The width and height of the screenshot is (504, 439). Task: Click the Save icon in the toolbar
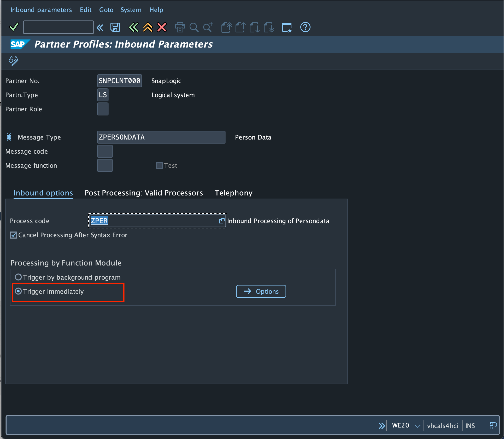pos(115,27)
